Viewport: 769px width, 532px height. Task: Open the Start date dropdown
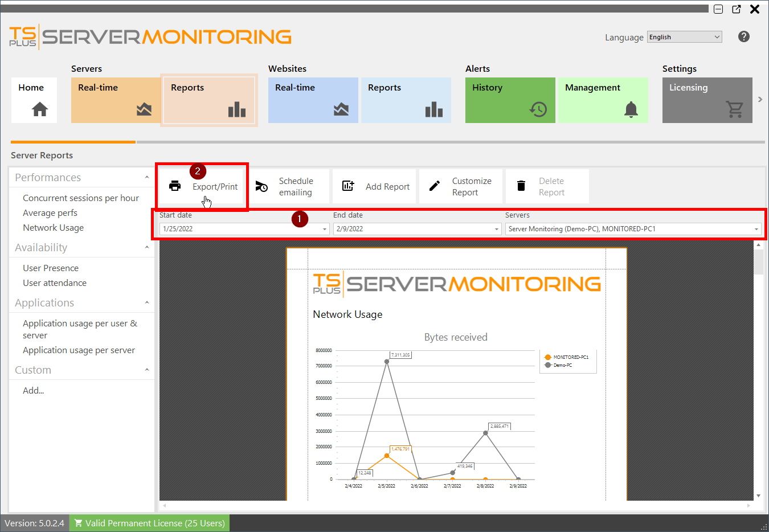[325, 228]
